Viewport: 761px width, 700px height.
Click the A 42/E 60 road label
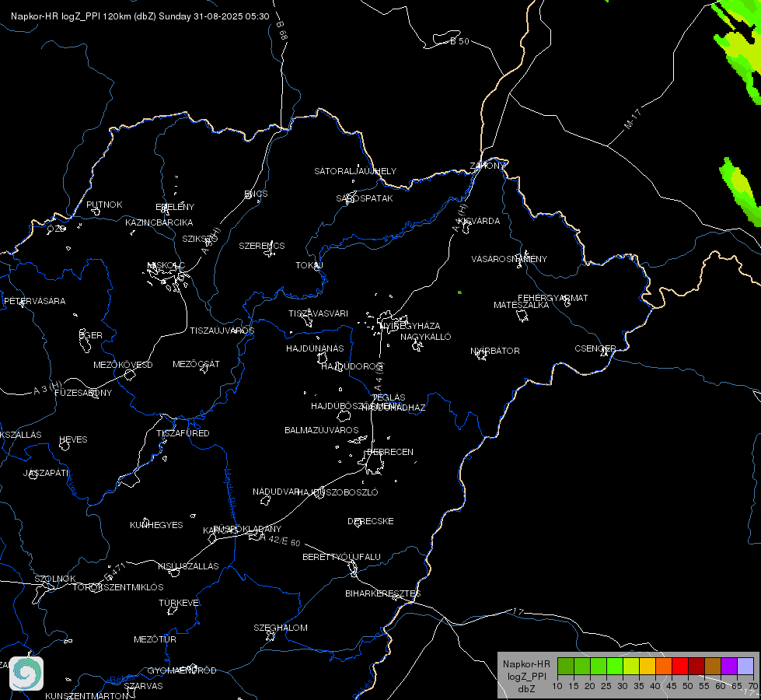coord(280,540)
